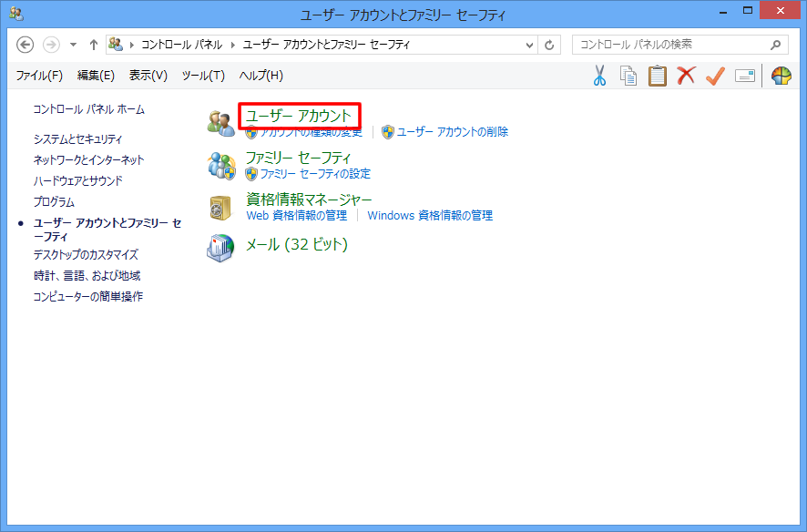Select システムとセキュリティ in sidebar
This screenshot has width=807, height=532.
(77, 138)
